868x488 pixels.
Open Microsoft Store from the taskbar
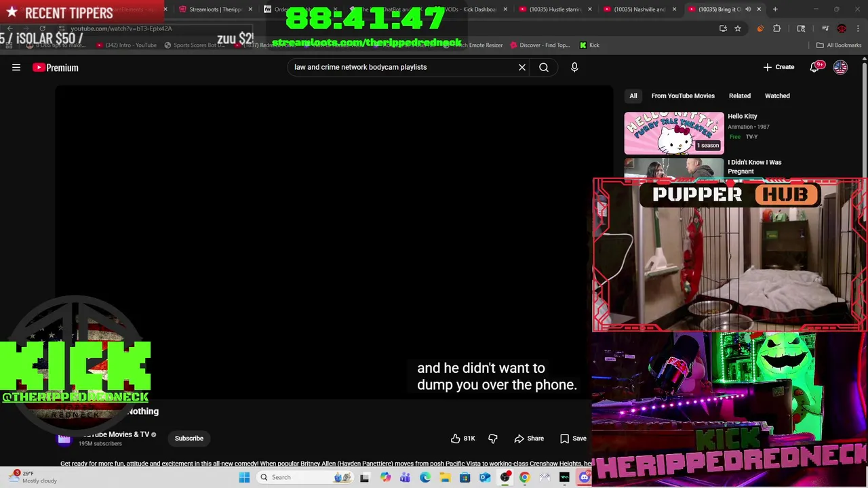(x=465, y=477)
